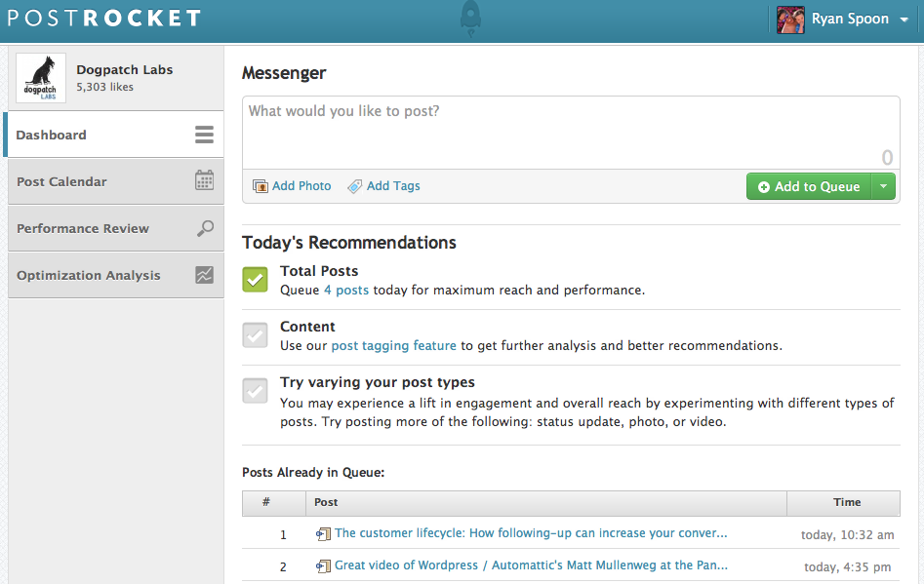Expand the Add to Queue dropdown arrow
This screenshot has height=584, width=924.
883,186
